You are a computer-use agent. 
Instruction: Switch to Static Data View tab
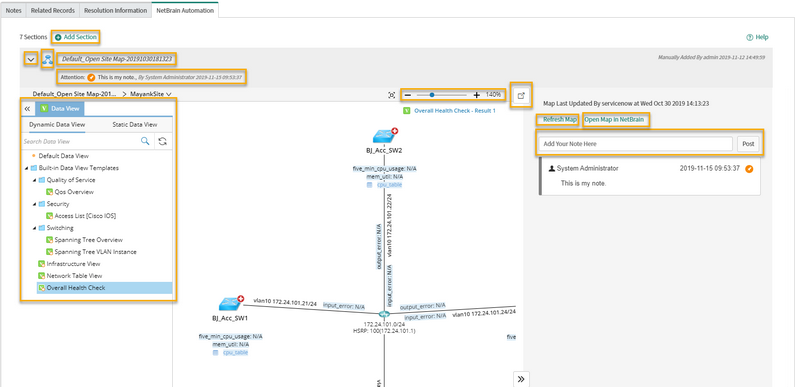click(x=135, y=124)
